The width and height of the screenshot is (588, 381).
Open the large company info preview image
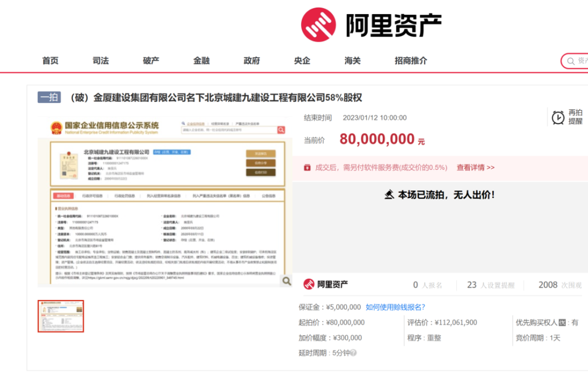(x=165, y=202)
